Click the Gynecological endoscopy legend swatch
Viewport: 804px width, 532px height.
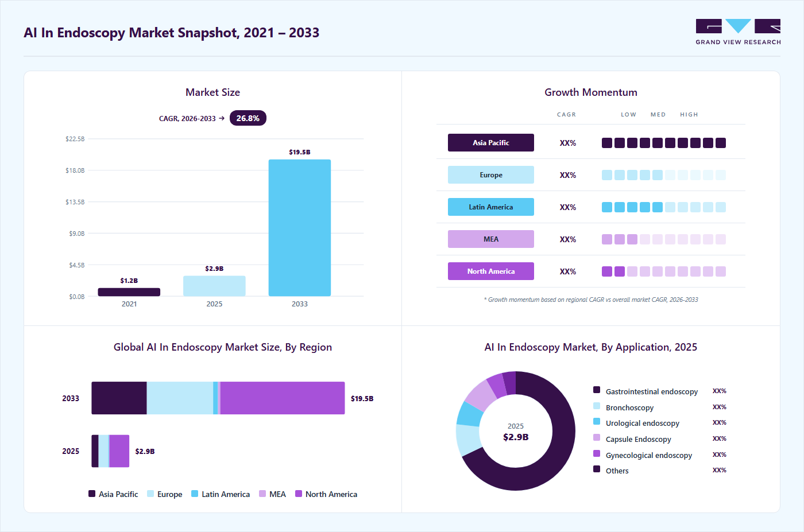[x=597, y=454]
